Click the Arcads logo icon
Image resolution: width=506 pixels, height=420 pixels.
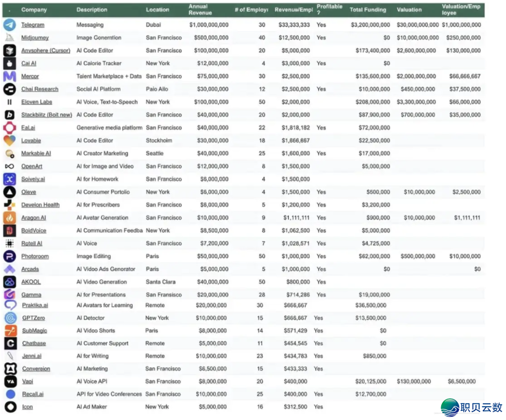click(x=10, y=269)
